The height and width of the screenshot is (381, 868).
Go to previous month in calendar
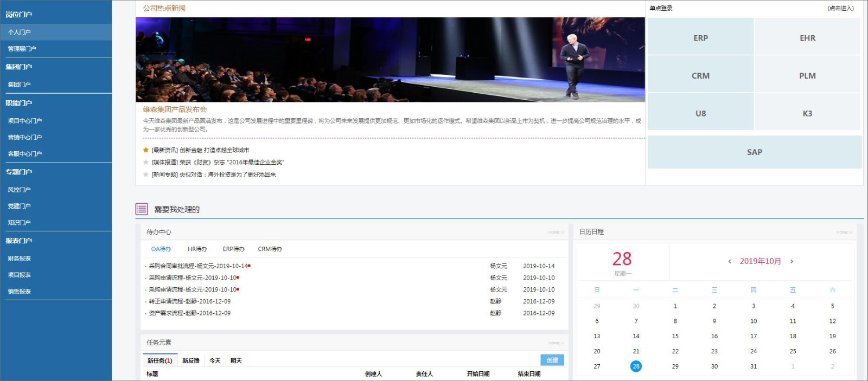coord(730,261)
